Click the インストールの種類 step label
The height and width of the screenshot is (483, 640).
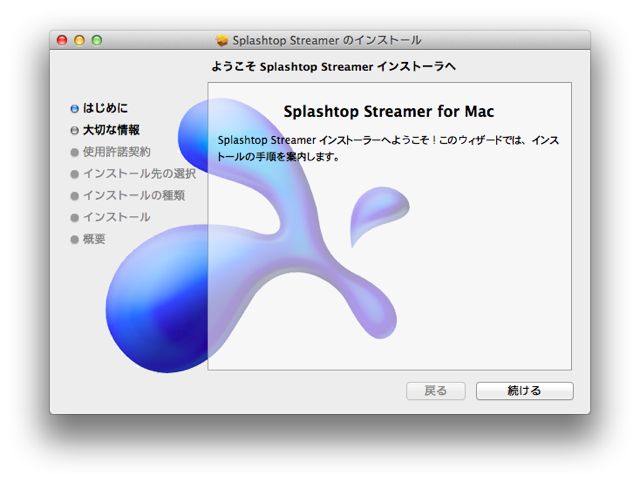134,196
